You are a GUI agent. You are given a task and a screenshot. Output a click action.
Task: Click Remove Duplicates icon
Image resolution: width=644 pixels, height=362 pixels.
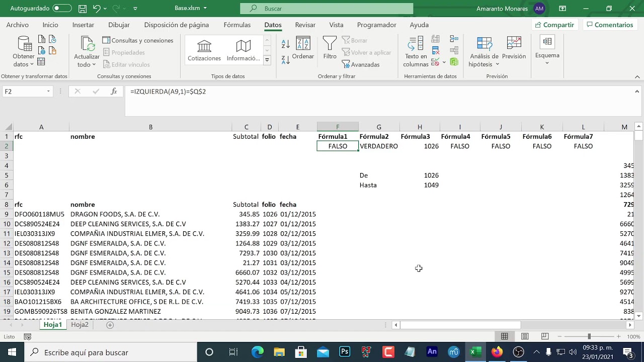coord(436,50)
